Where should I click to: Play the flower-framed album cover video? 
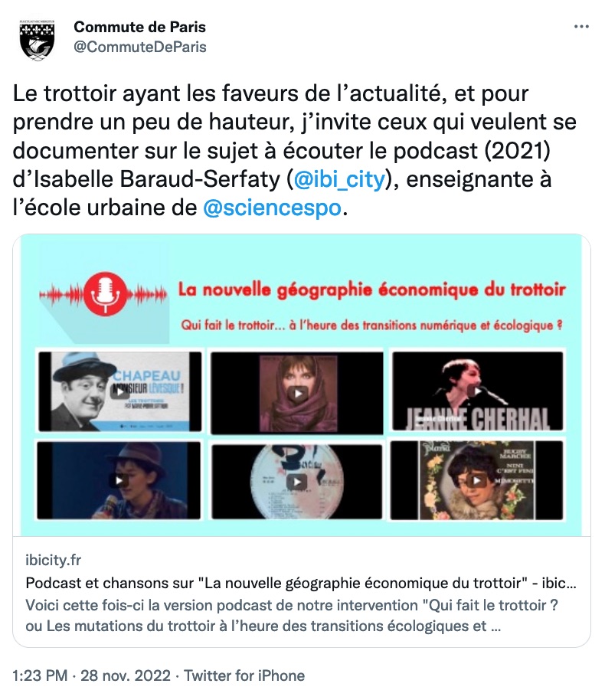(477, 480)
